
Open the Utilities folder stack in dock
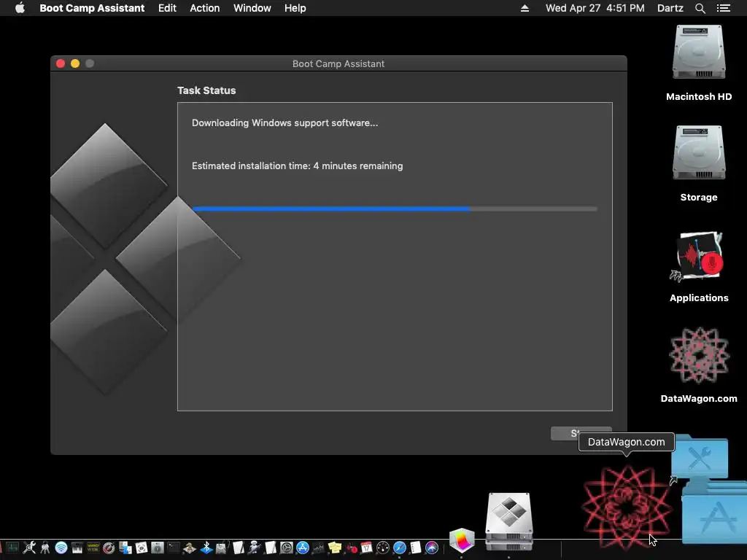(700, 458)
